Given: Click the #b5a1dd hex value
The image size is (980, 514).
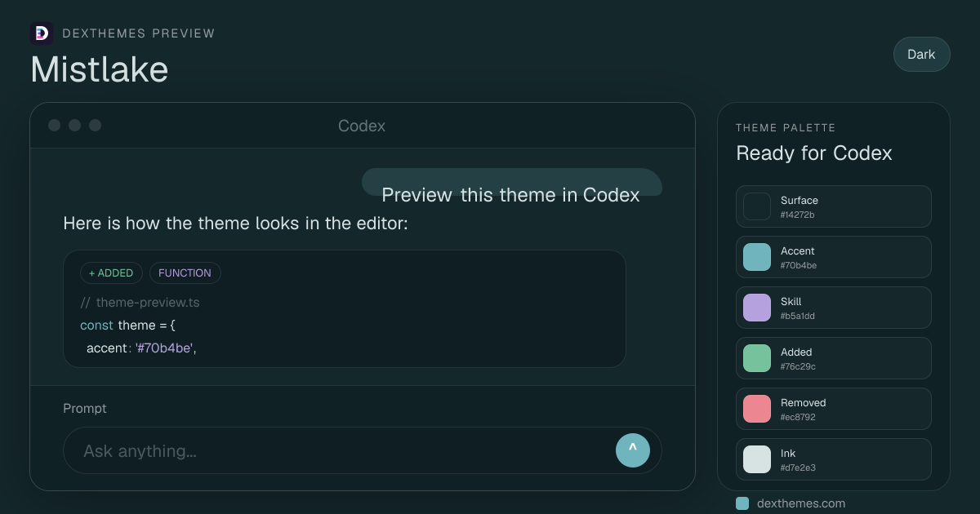Looking at the screenshot, I should pos(798,316).
